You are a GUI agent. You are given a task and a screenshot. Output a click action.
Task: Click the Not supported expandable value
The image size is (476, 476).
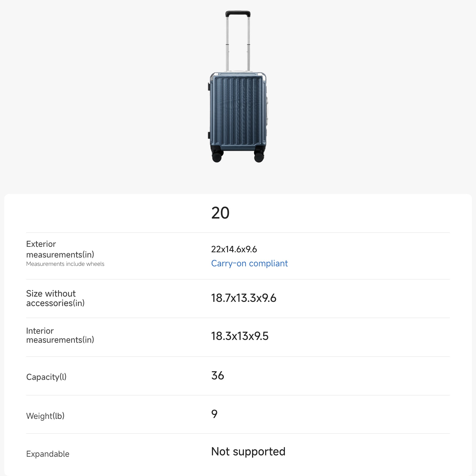248,452
